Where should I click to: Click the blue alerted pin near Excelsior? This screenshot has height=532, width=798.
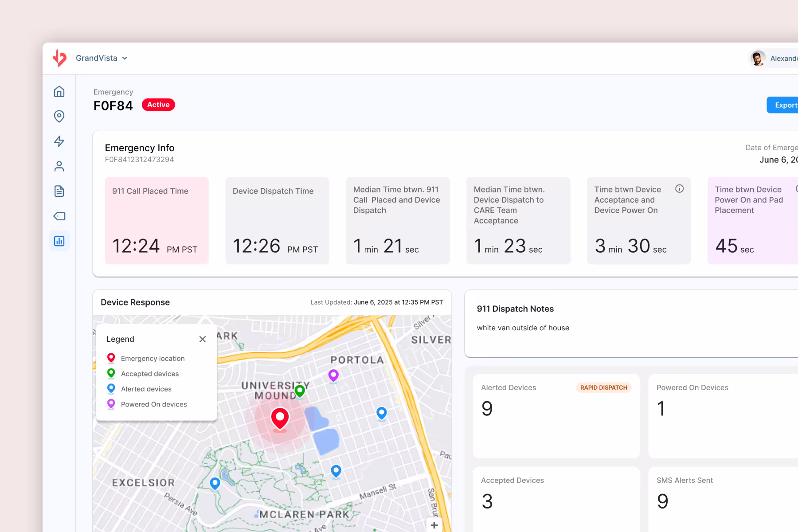215,484
